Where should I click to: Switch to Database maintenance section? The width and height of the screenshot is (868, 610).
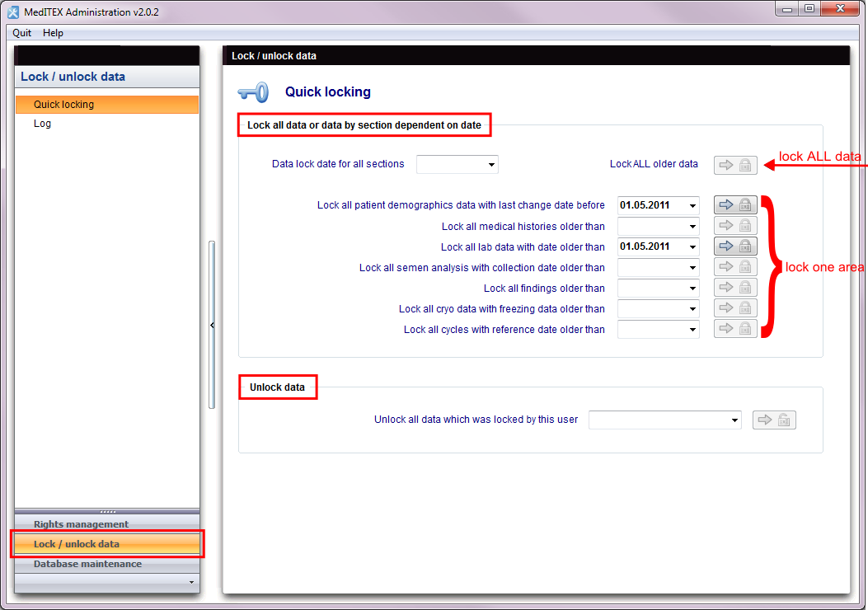[x=107, y=564]
